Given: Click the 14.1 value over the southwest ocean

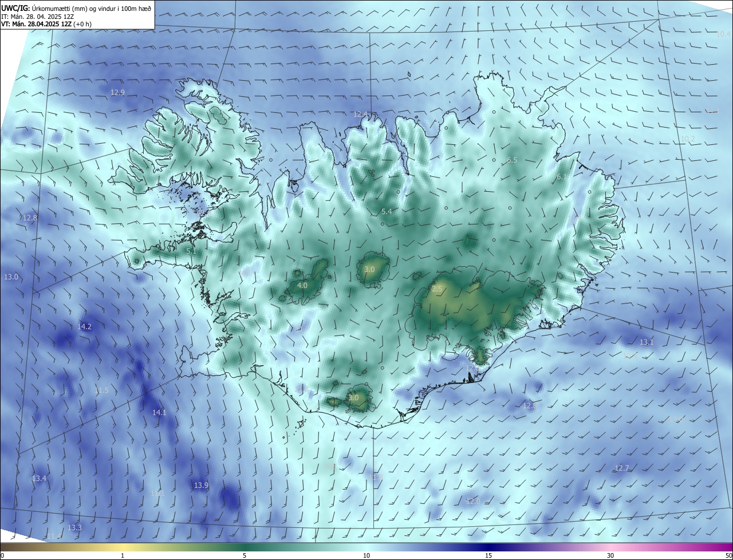Looking at the screenshot, I should tap(159, 412).
